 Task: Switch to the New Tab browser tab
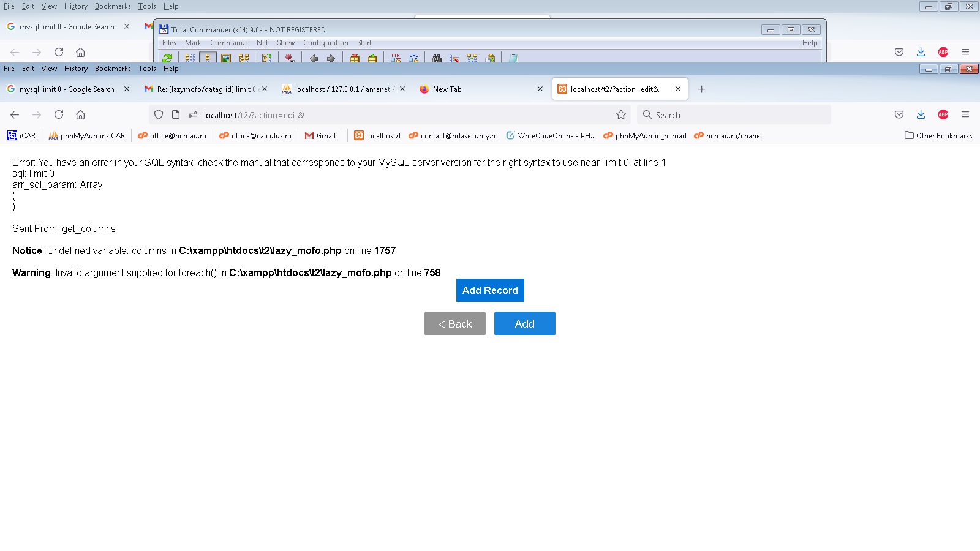(447, 89)
